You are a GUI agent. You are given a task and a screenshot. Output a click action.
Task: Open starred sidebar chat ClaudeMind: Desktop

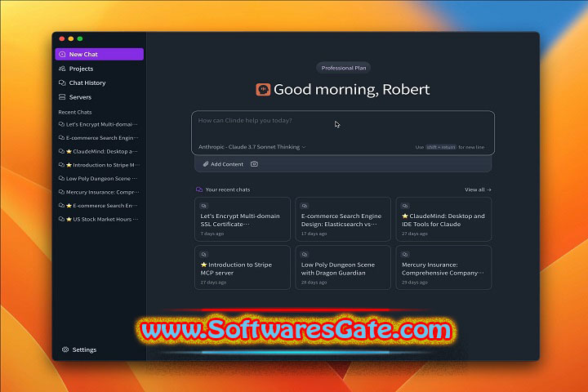point(99,152)
